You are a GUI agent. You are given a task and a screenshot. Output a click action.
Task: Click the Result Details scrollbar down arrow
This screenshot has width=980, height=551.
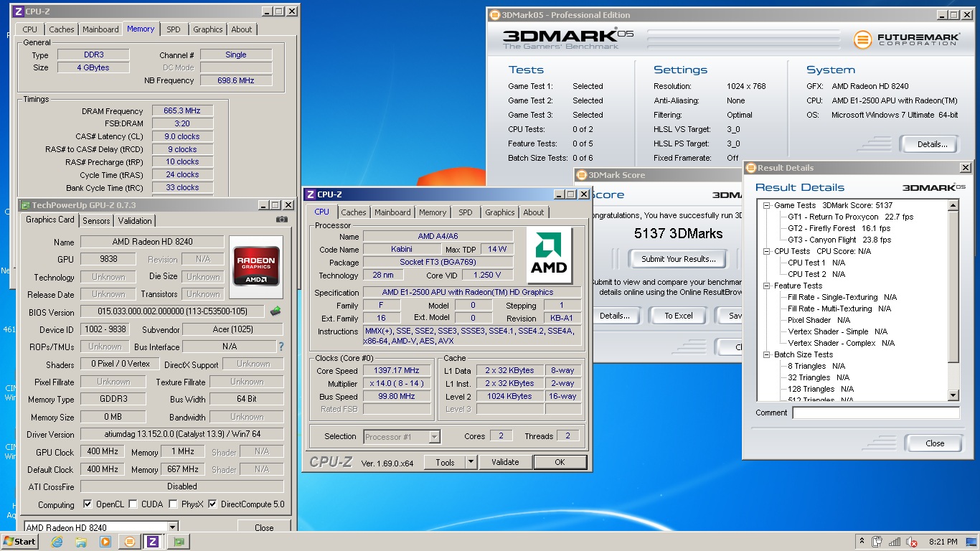(953, 395)
